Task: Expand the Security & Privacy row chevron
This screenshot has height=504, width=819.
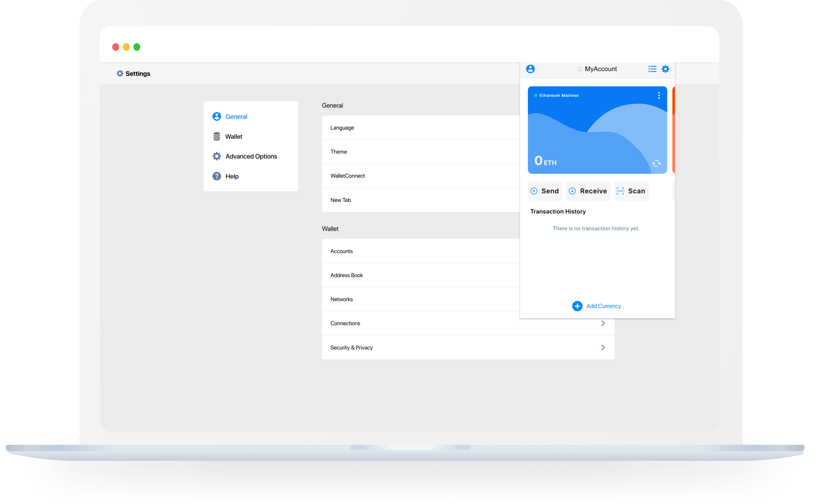Action: (x=603, y=348)
